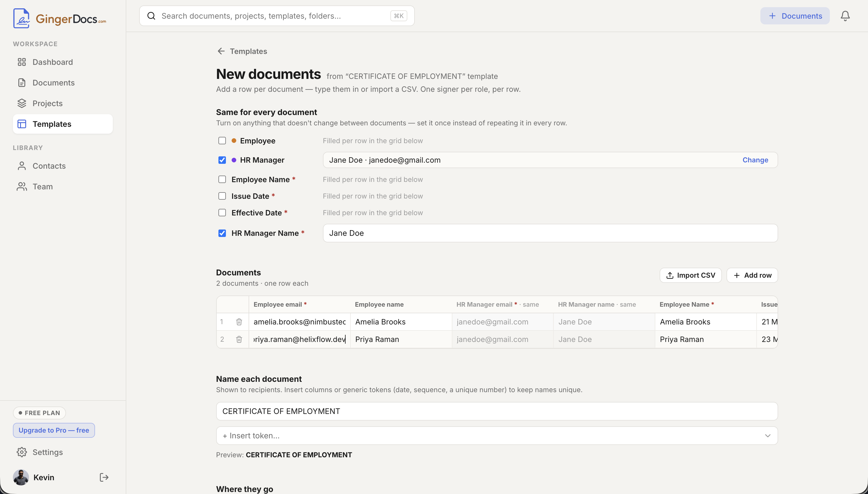Click Employee Name field cell Amelia Brooks

pos(706,322)
